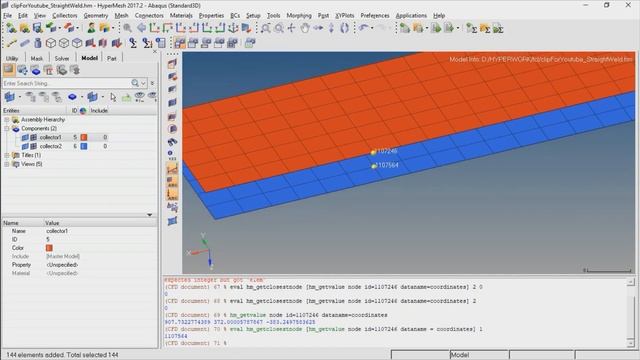Click the green person user profile icon
640x360 pixels.
tap(91, 28)
